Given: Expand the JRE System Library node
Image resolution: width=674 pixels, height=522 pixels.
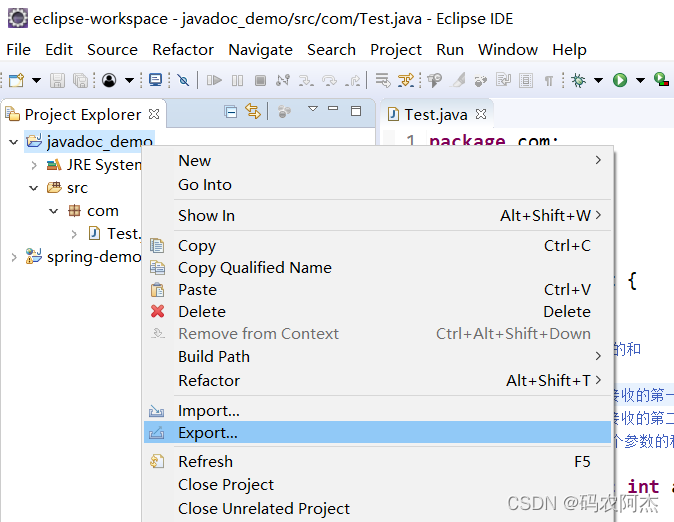Looking at the screenshot, I should pyautogui.click(x=34, y=165).
